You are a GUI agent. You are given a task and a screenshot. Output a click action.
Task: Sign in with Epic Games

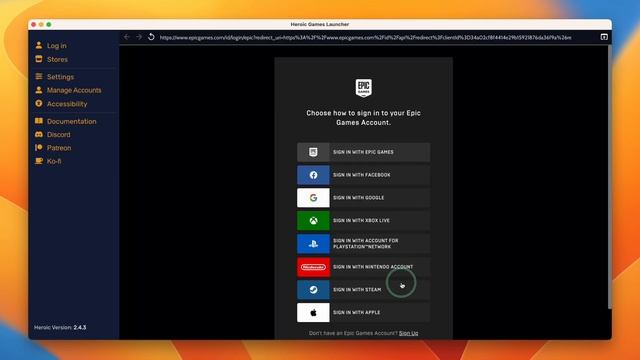[x=363, y=152]
